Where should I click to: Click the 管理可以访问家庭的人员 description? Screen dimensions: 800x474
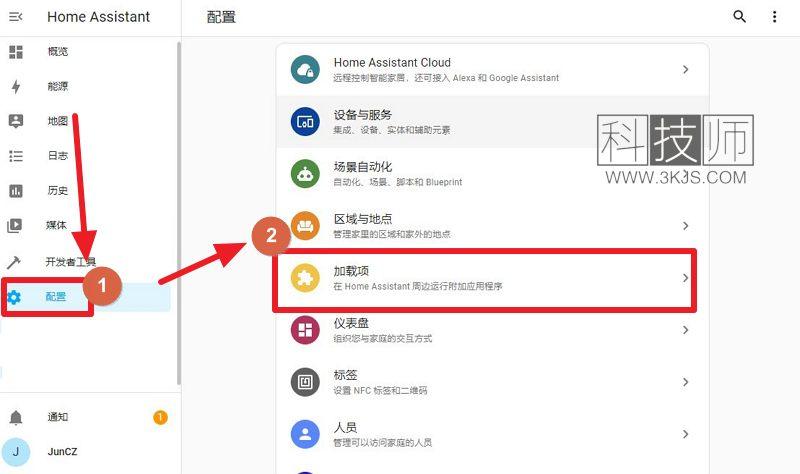382,442
